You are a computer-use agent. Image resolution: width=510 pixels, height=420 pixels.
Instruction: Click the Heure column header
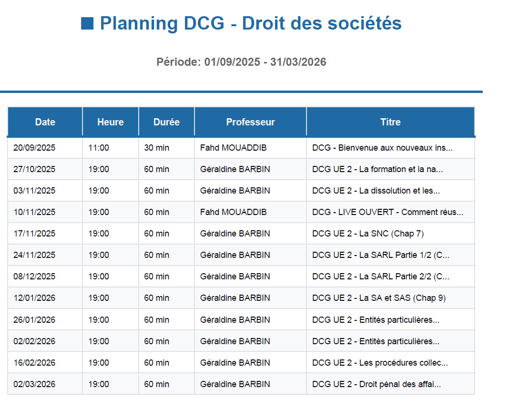click(x=111, y=122)
